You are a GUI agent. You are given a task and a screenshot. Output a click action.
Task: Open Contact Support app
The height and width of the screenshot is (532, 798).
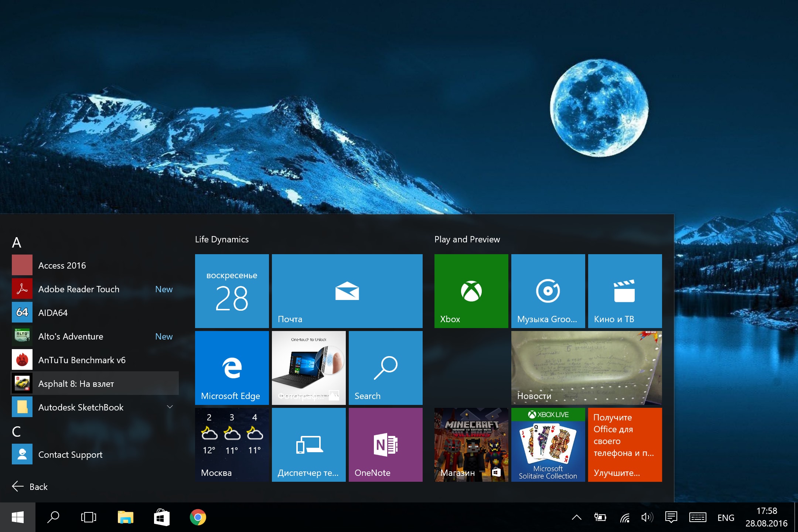95,454
